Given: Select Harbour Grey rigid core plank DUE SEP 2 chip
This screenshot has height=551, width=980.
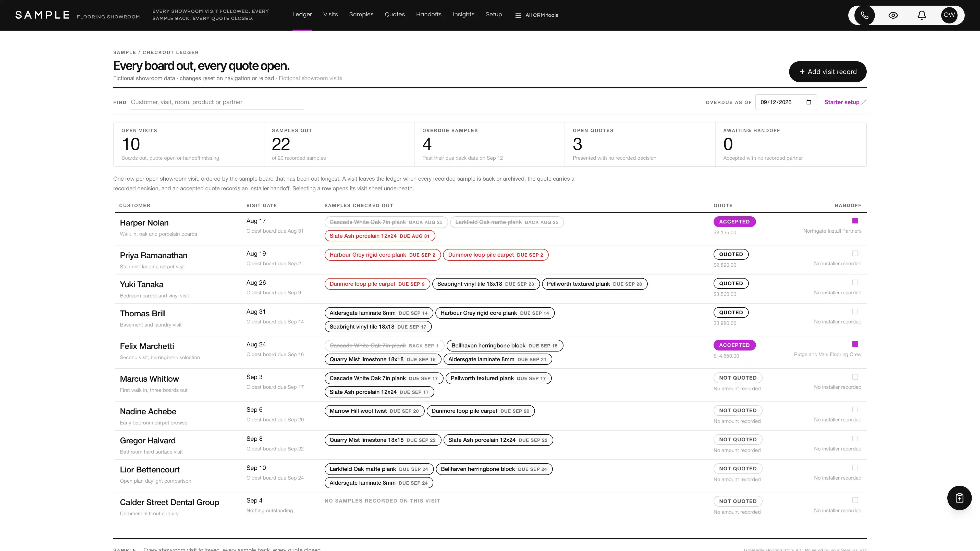Looking at the screenshot, I should [382, 255].
